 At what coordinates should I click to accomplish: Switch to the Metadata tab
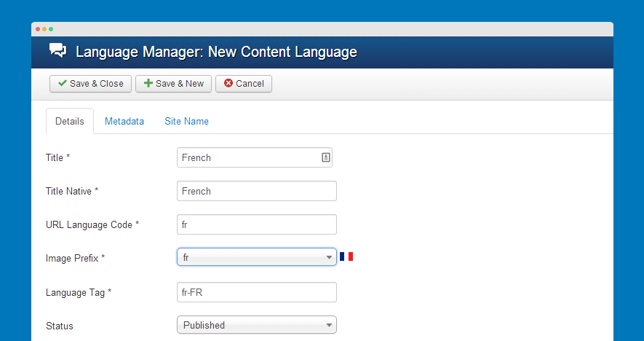124,122
